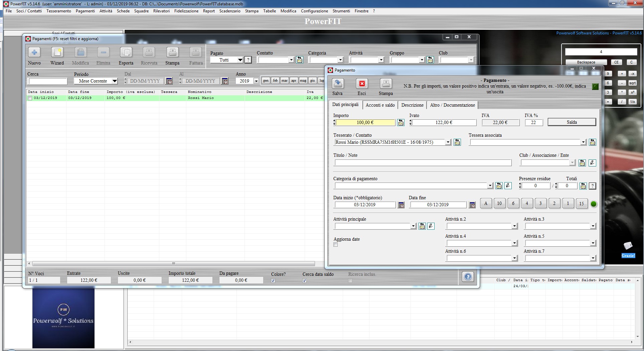Image resolution: width=644 pixels, height=351 pixels.
Task: Click question mark button beside Pagato filter
Action: [248, 60]
